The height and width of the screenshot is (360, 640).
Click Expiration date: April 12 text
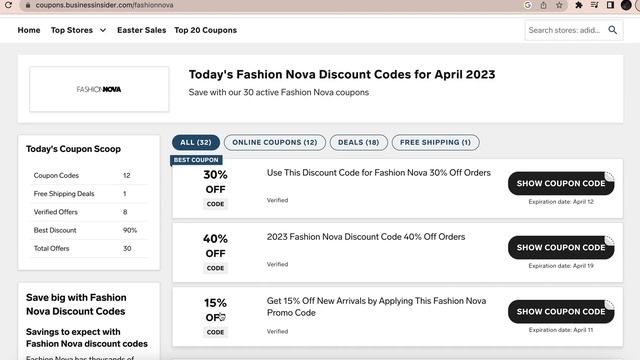point(561,202)
